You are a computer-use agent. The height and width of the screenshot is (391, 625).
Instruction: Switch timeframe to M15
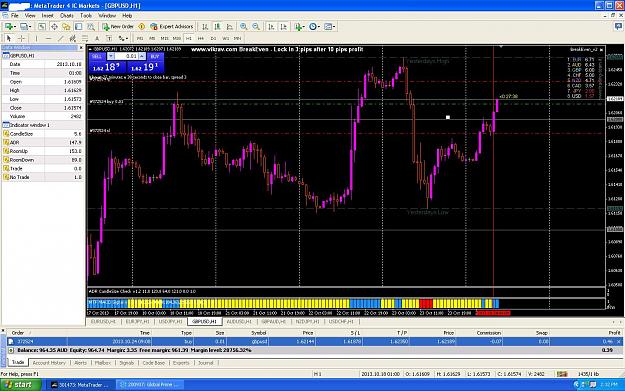(x=164, y=38)
